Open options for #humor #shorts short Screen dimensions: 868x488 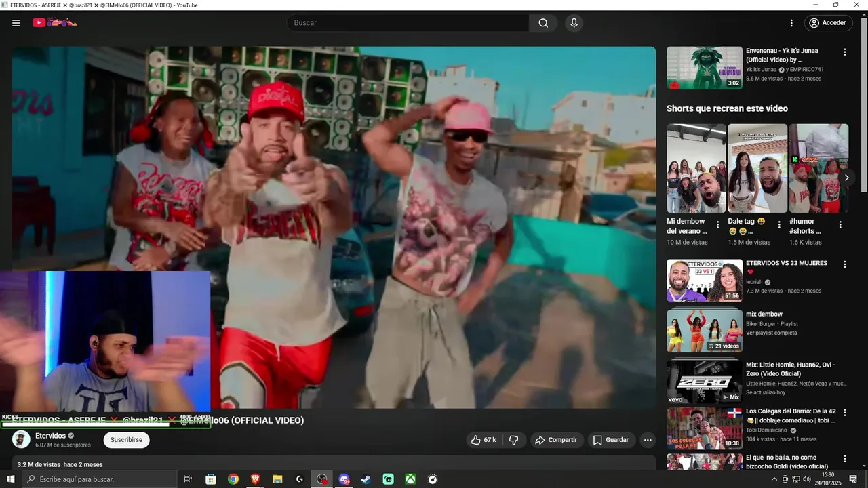840,225
